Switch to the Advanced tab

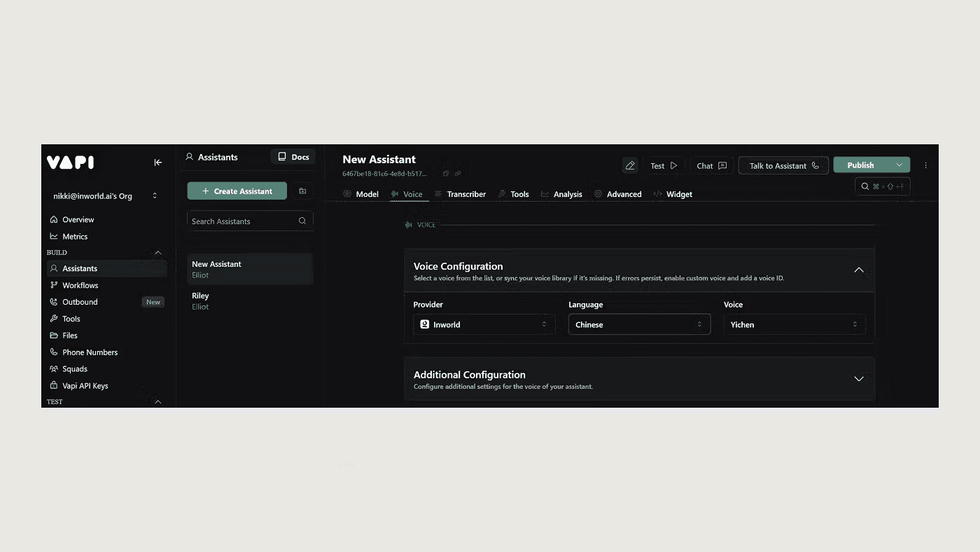tap(617, 194)
